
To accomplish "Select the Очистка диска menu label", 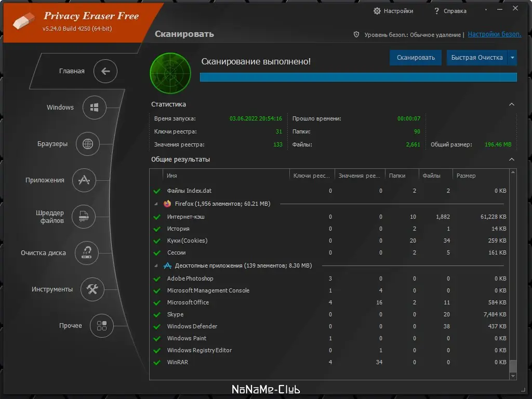I will [44, 253].
